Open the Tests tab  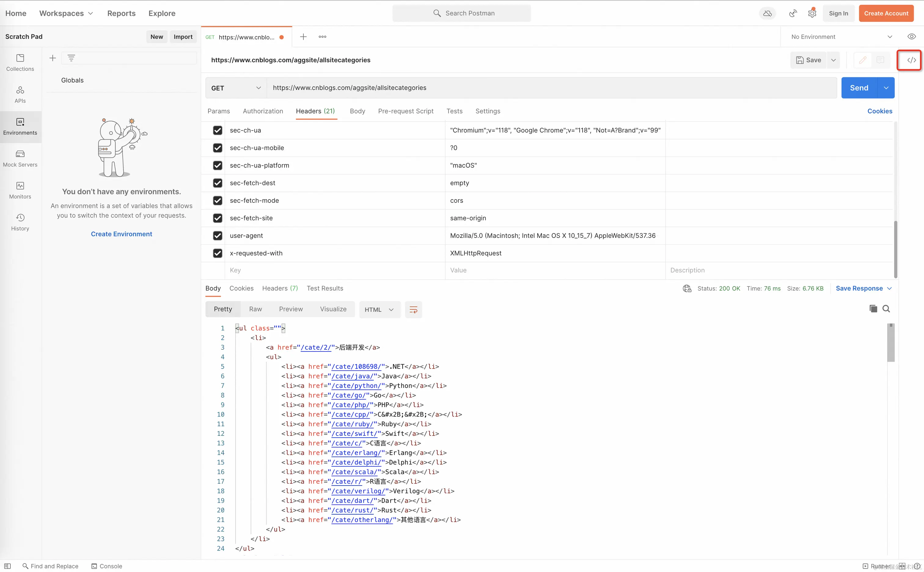point(454,111)
